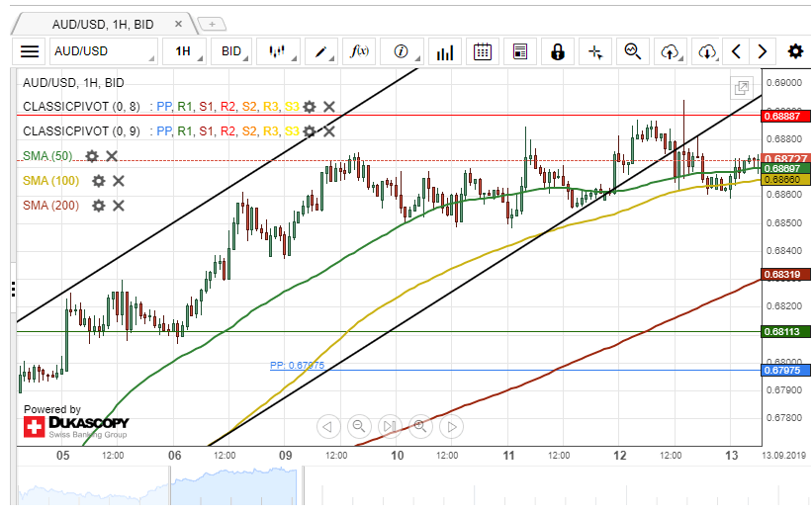The height and width of the screenshot is (513, 812).
Task: Expand the 1H timeframe dropdown
Action: click(x=188, y=51)
